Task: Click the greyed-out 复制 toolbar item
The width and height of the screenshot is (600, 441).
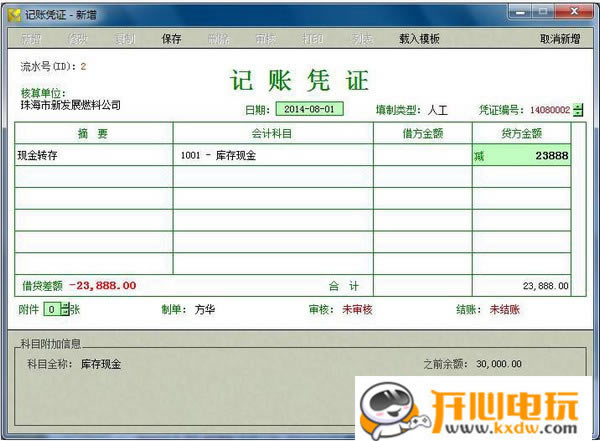Action: 124,39
